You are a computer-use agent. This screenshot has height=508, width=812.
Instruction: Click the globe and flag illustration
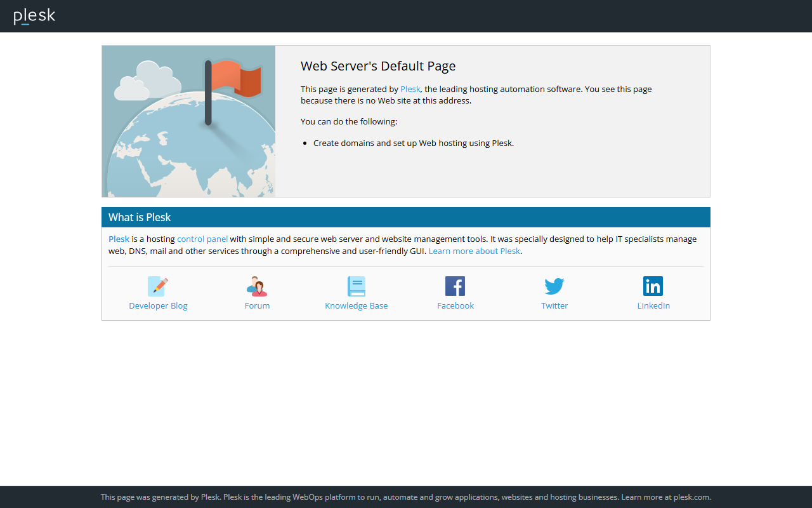tap(189, 121)
